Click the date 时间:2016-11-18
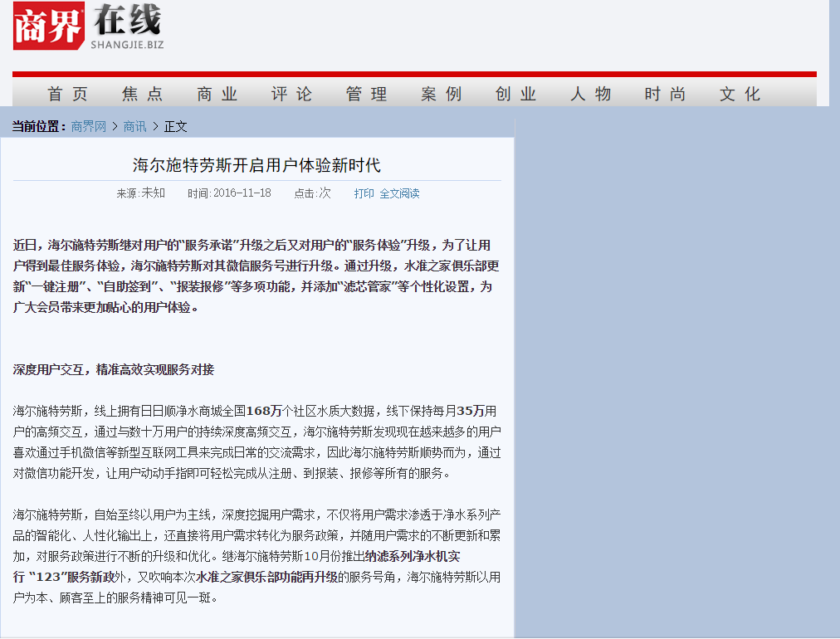Viewport: 840px width, 639px height. pos(229,193)
